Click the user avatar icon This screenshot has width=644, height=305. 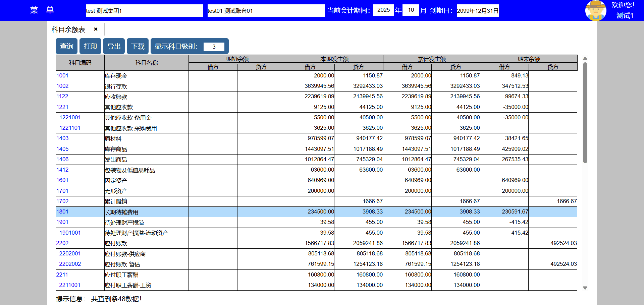pyautogui.click(x=595, y=10)
